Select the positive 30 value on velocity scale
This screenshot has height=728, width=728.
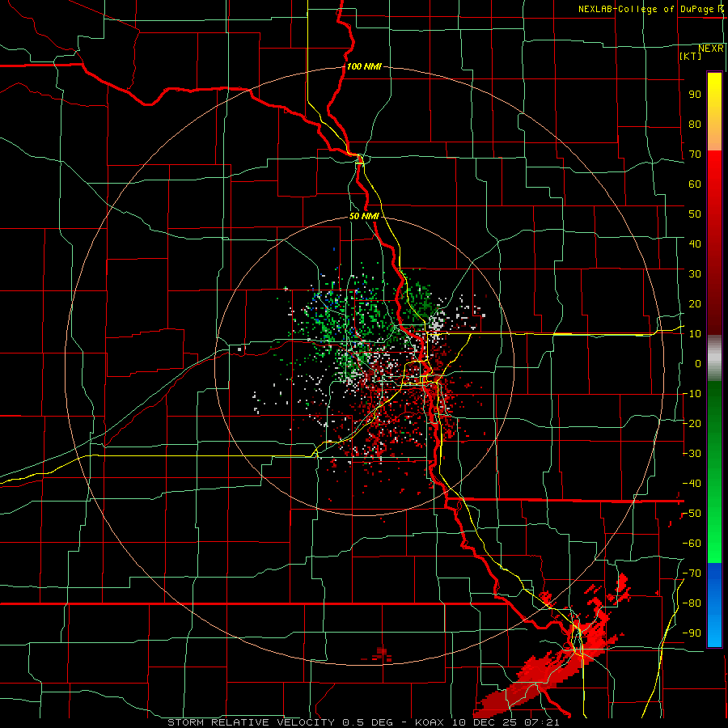pos(695,274)
